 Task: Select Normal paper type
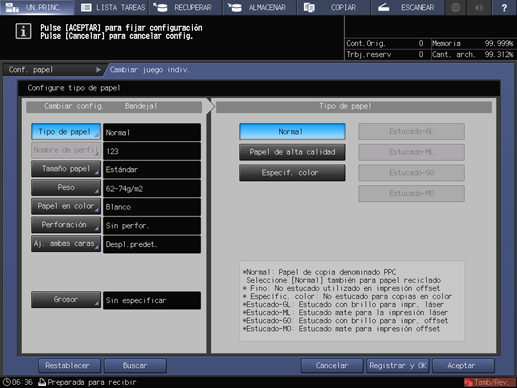(292, 132)
